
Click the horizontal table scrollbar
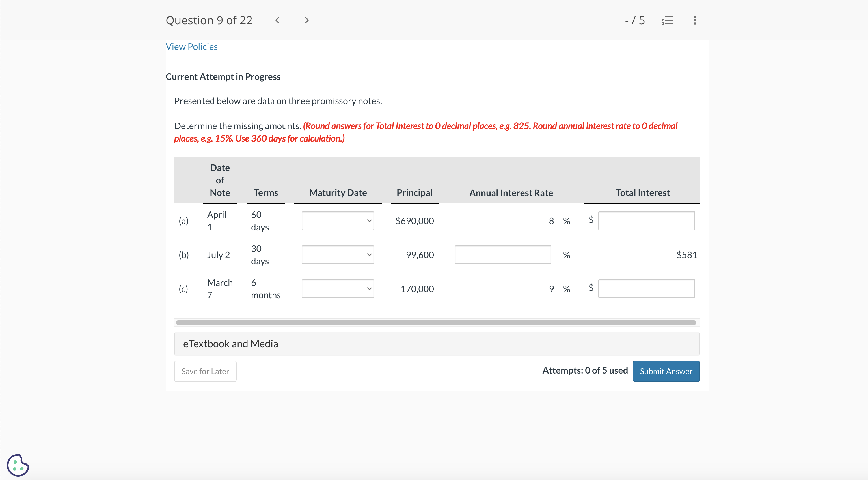[436, 322]
